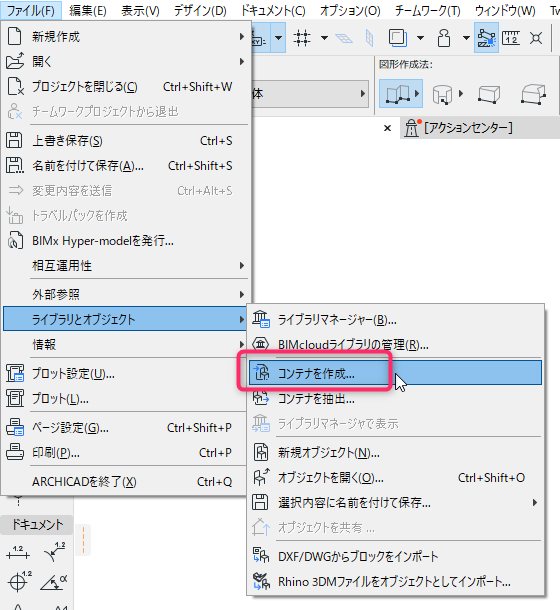Click the Rhino import icon

pos(261,582)
